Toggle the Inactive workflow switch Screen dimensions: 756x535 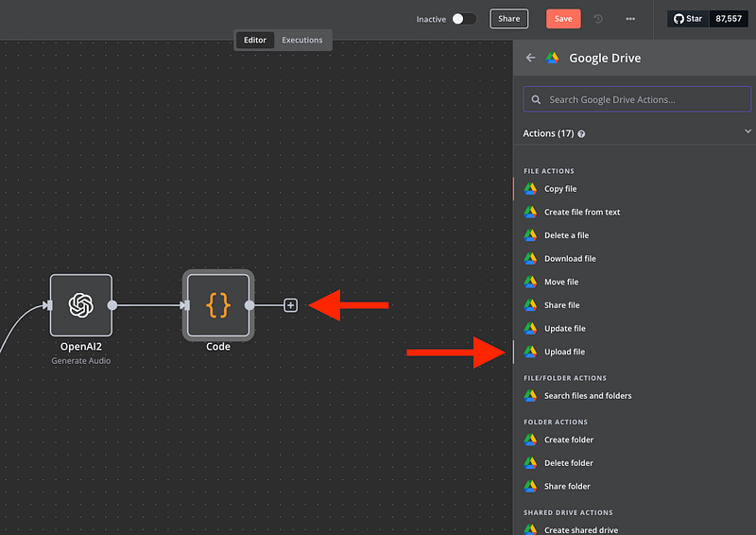(463, 19)
